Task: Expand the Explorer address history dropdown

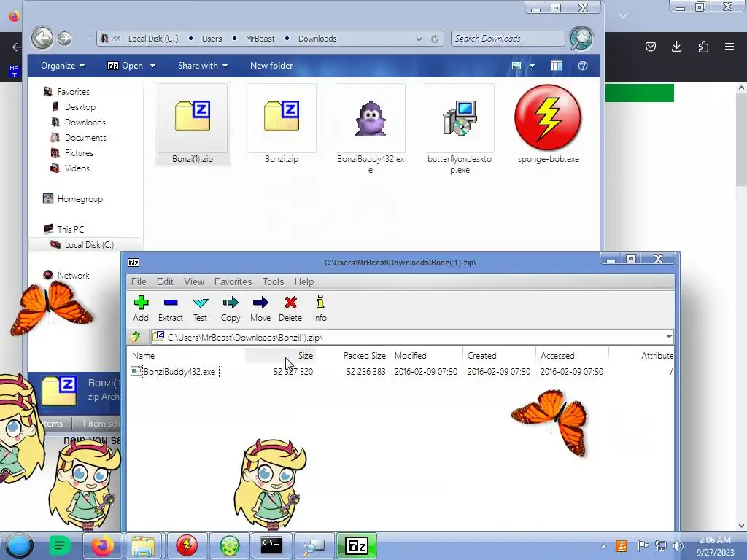Action: click(419, 39)
